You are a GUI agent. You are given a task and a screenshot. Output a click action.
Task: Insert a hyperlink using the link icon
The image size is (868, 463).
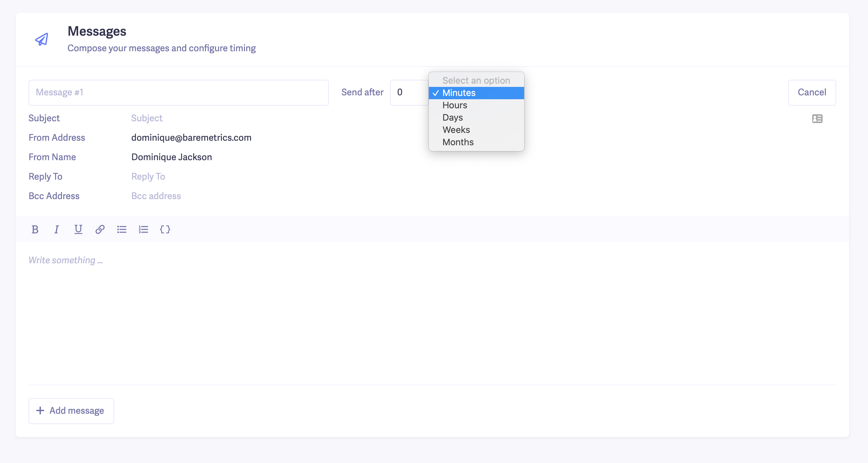[100, 229]
